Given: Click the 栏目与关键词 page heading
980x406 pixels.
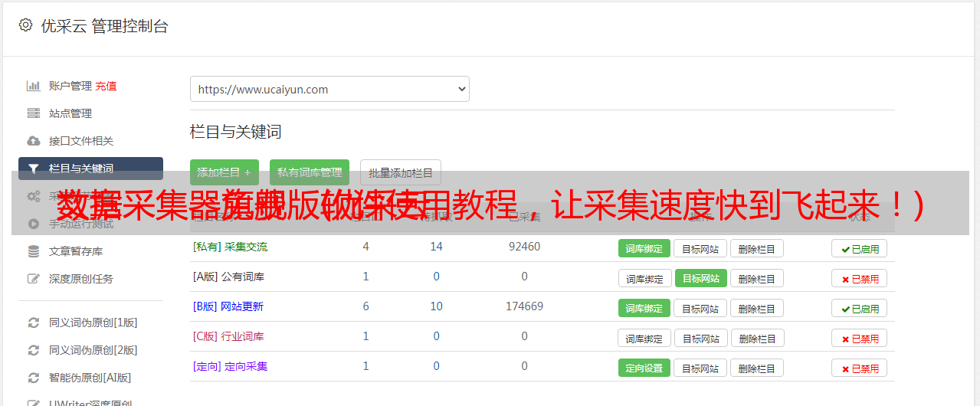Looking at the screenshot, I should (x=236, y=132).
